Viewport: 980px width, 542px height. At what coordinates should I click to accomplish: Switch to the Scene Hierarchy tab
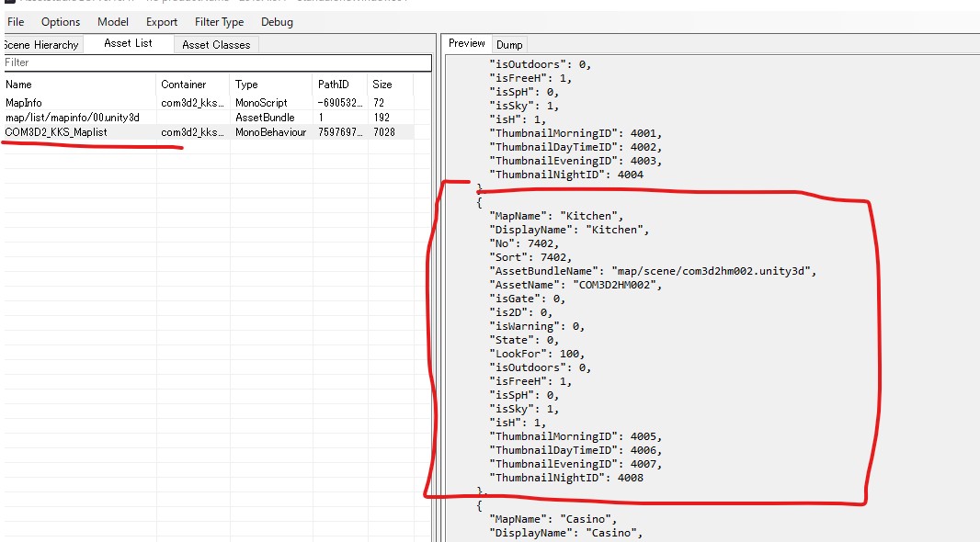(41, 44)
